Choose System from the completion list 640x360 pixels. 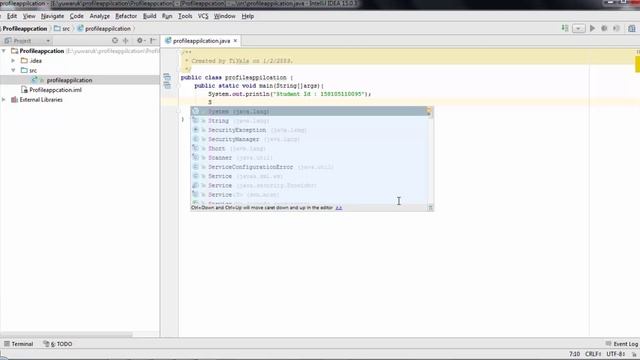[x=309, y=111]
